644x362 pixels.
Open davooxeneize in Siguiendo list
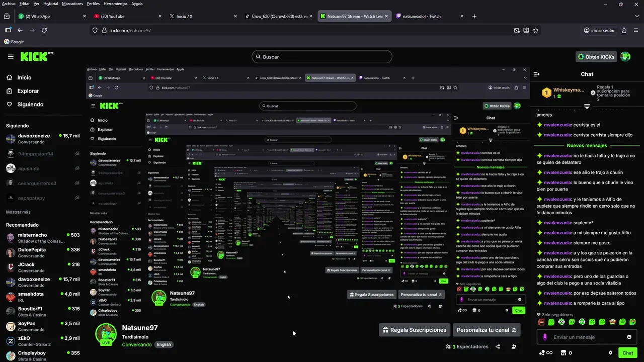point(42,139)
